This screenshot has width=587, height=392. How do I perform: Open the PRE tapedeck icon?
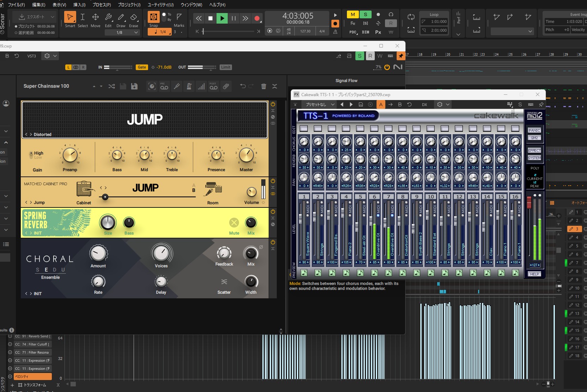(x=164, y=86)
